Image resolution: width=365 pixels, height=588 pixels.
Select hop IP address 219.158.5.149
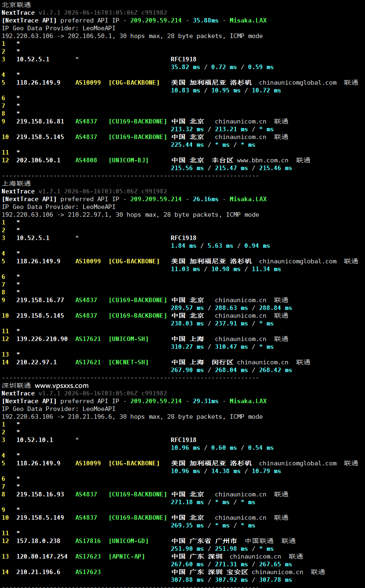coord(40,518)
